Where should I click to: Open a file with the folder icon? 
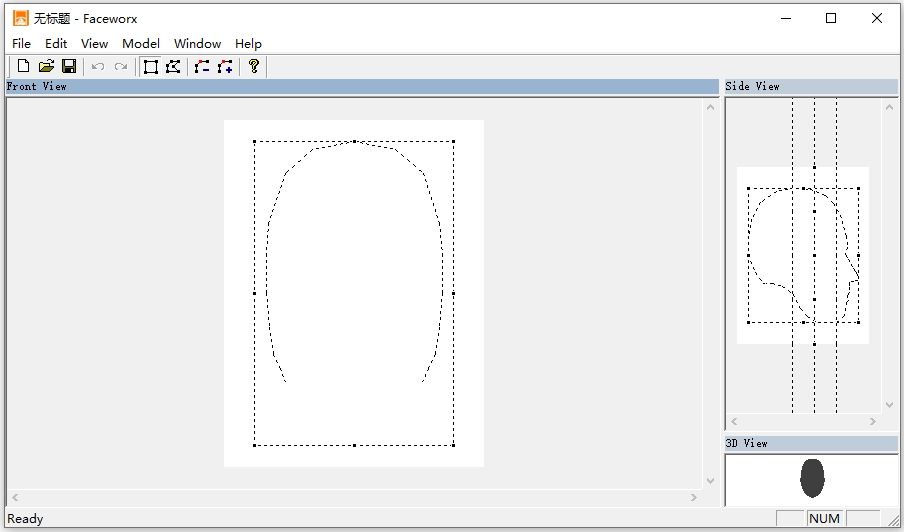coord(46,67)
